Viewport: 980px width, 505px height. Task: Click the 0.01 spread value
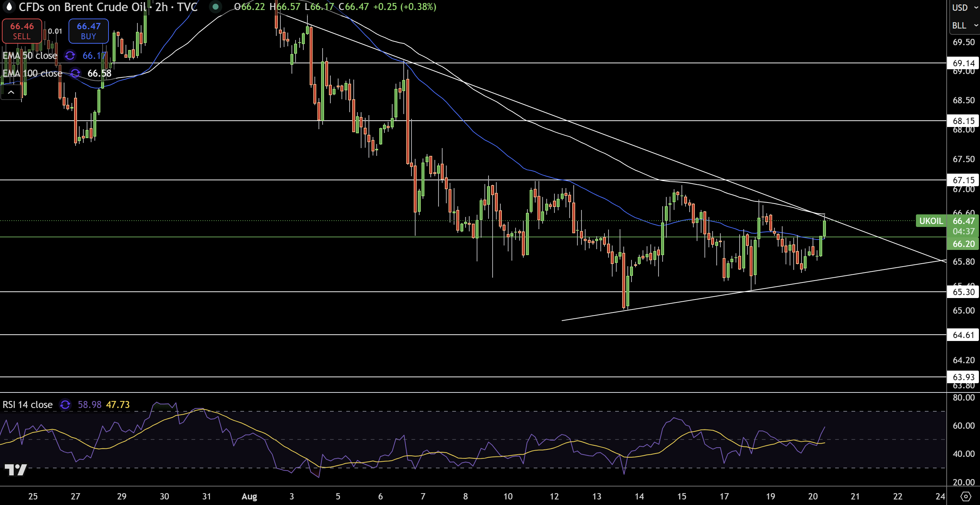coord(55,31)
